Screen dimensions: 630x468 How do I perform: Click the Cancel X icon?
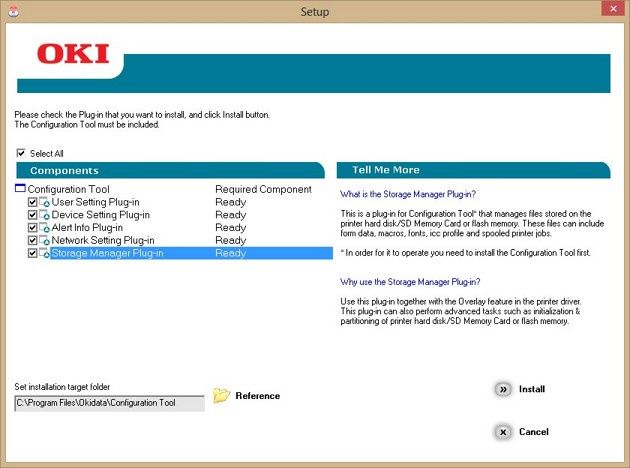(x=503, y=432)
